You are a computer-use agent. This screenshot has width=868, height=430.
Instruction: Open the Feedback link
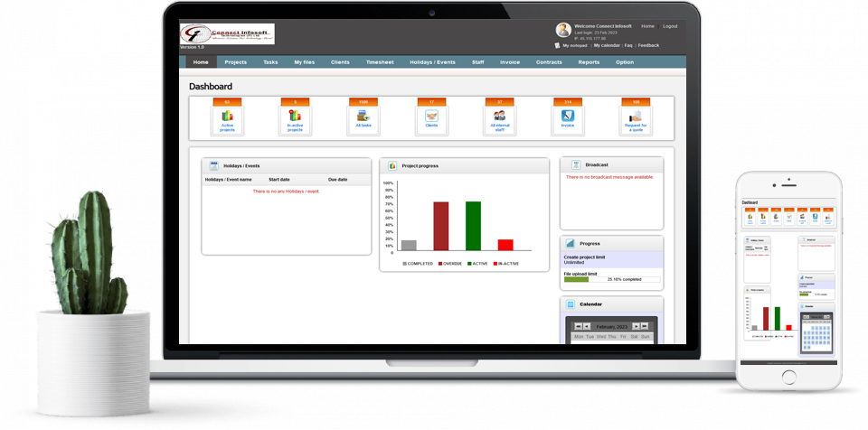(649, 45)
